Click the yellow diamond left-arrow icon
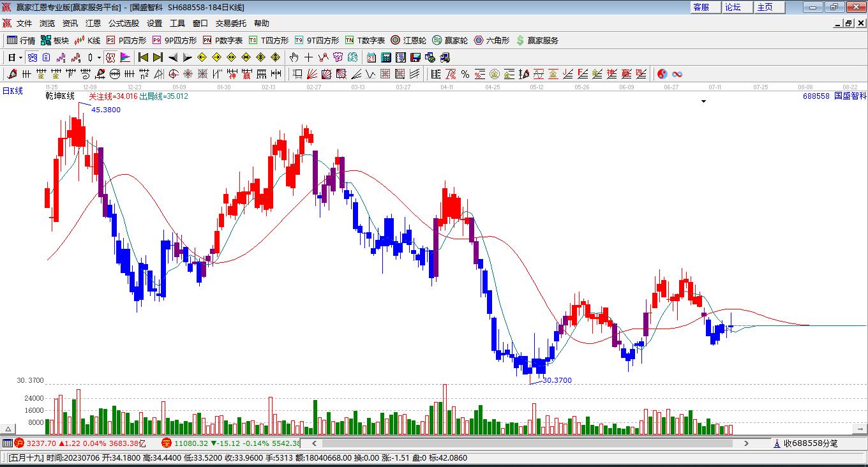 pos(202,57)
